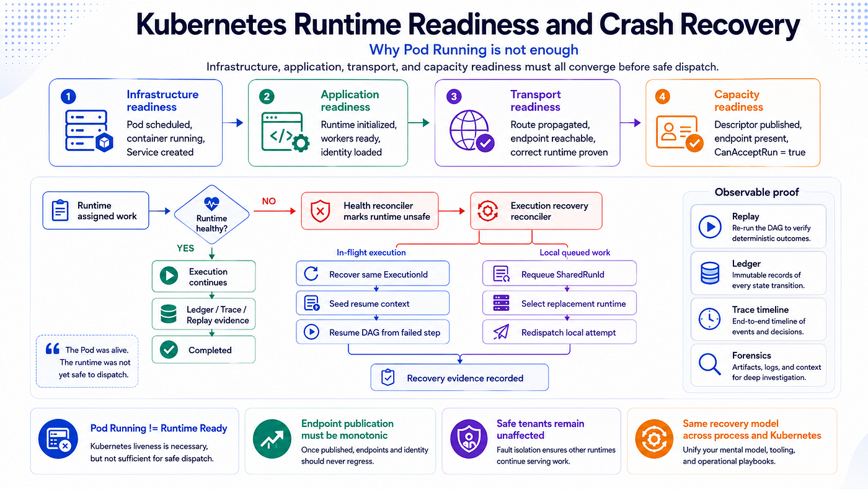
Task: Click the Kubernetes Runtime Readiness main title
Action: [x=467, y=25]
